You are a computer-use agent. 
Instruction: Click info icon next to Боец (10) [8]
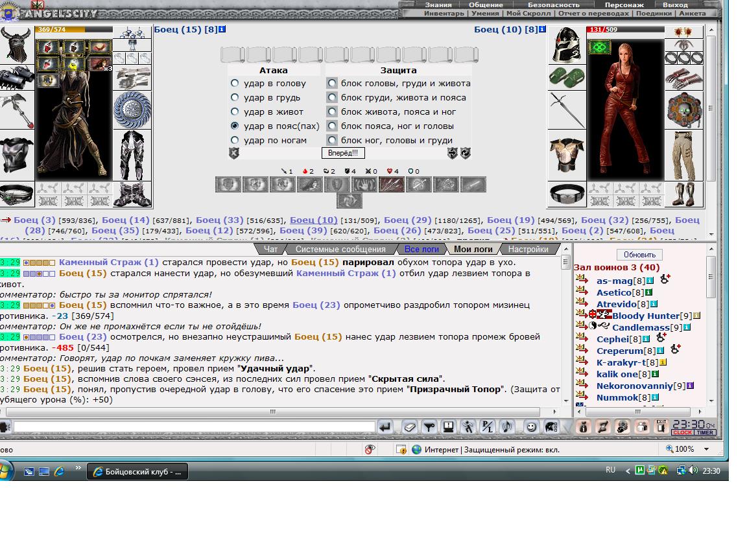point(542,29)
